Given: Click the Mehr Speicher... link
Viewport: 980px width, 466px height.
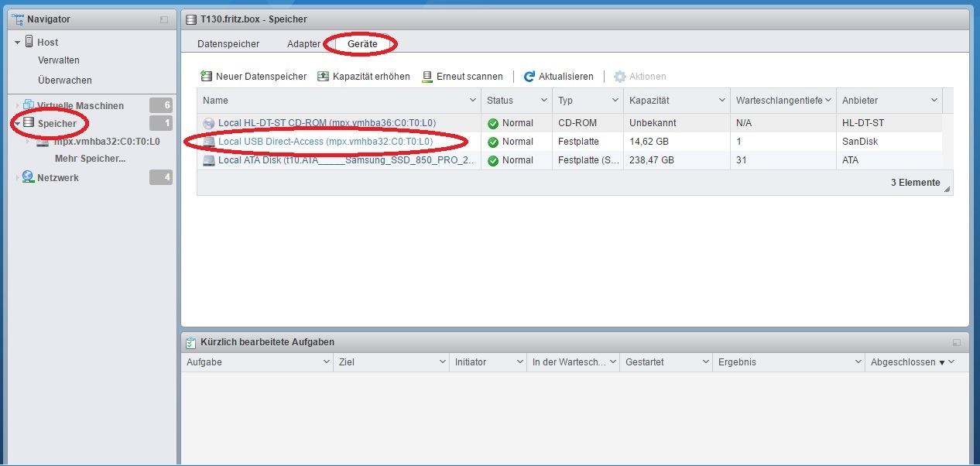Looking at the screenshot, I should pyautogui.click(x=90, y=159).
